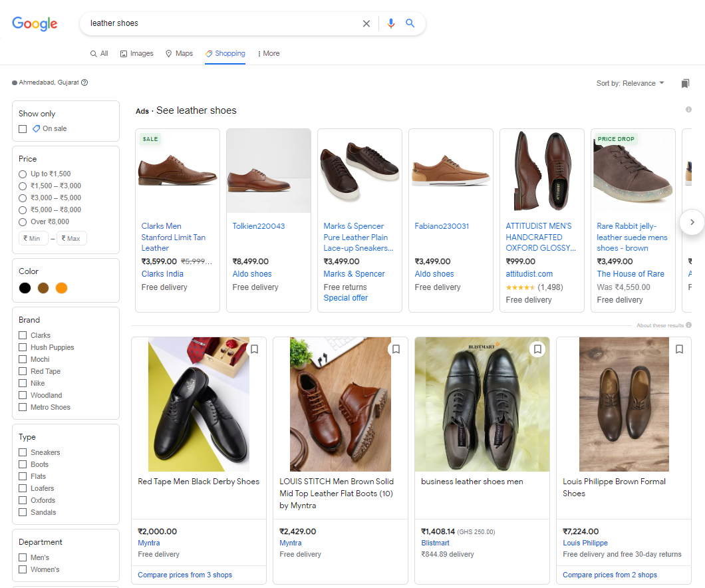Select price range Over ₹8,000

click(x=23, y=222)
